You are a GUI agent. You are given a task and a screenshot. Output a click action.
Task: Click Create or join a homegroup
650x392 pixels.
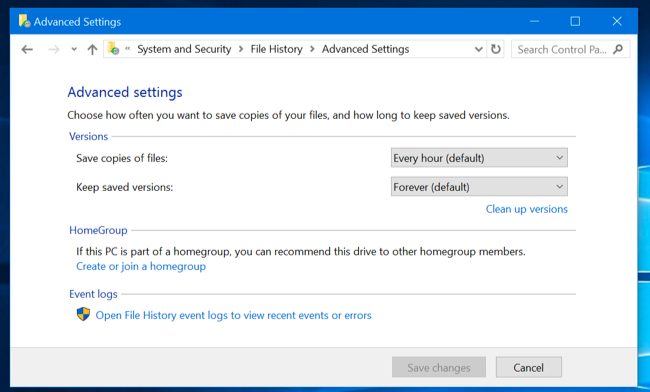[141, 266]
